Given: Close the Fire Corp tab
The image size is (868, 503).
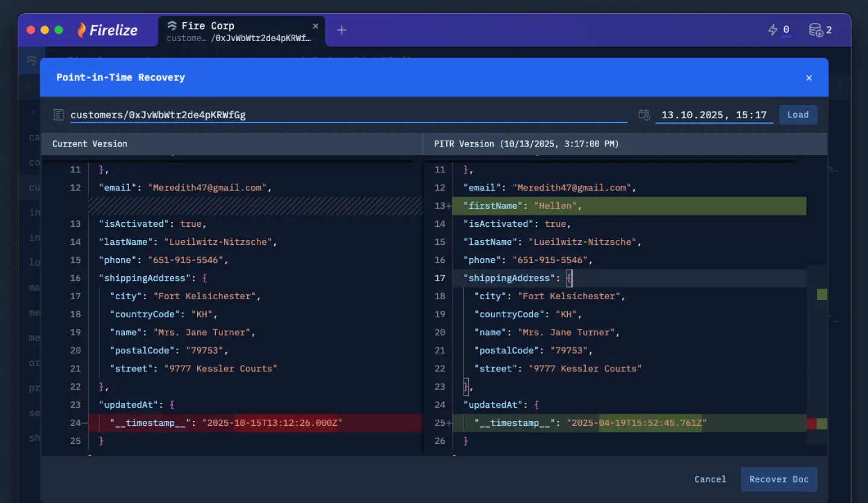Looking at the screenshot, I should tap(315, 26).
